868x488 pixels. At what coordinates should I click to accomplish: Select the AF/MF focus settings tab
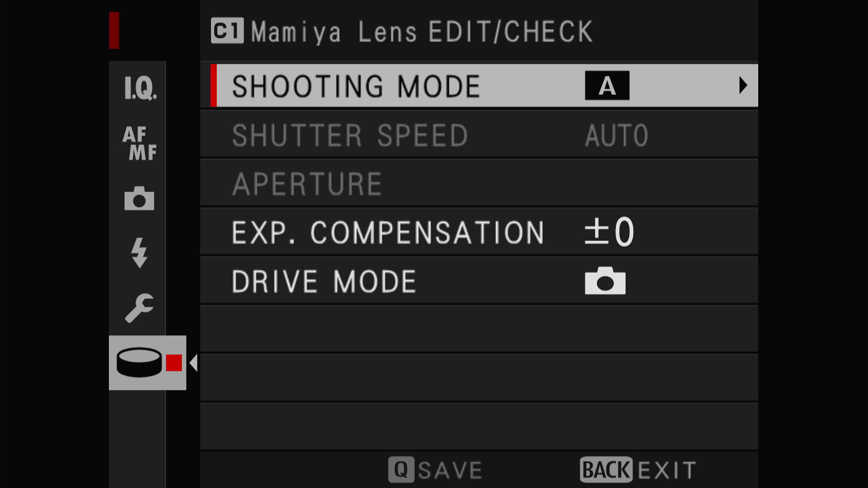(140, 143)
